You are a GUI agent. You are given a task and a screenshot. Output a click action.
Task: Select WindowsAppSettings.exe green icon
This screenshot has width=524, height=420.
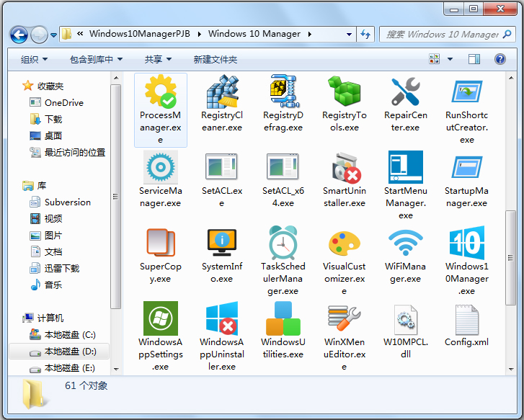[x=161, y=318]
